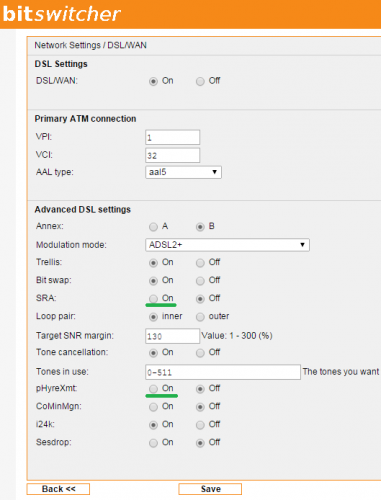Image resolution: width=381 pixels, height=500 pixels.
Task: Click the Target SNR margin label
Action: [x=75, y=336]
